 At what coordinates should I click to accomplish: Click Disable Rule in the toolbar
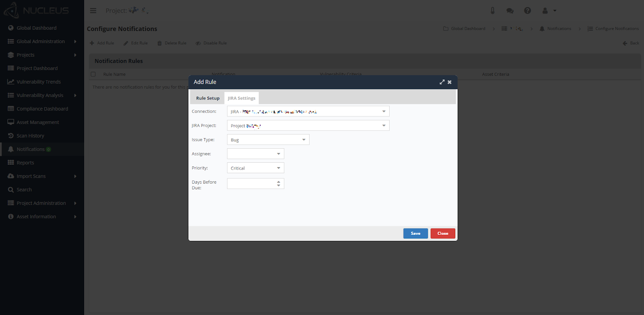coord(211,43)
